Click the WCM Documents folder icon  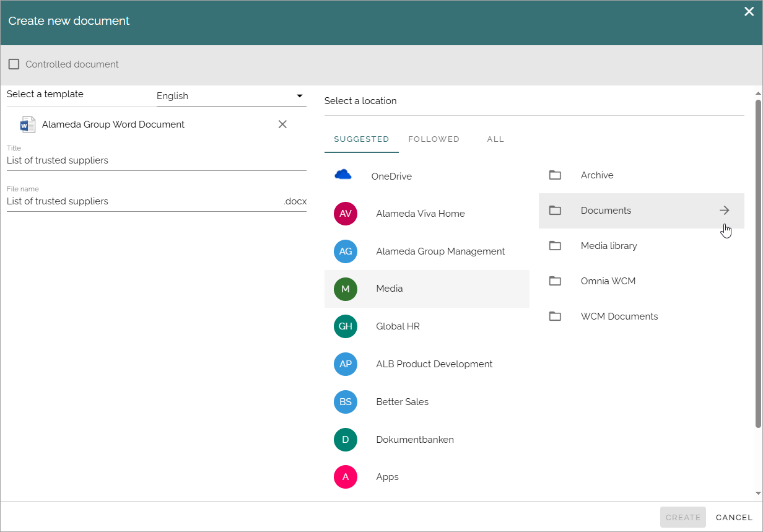[x=555, y=316]
